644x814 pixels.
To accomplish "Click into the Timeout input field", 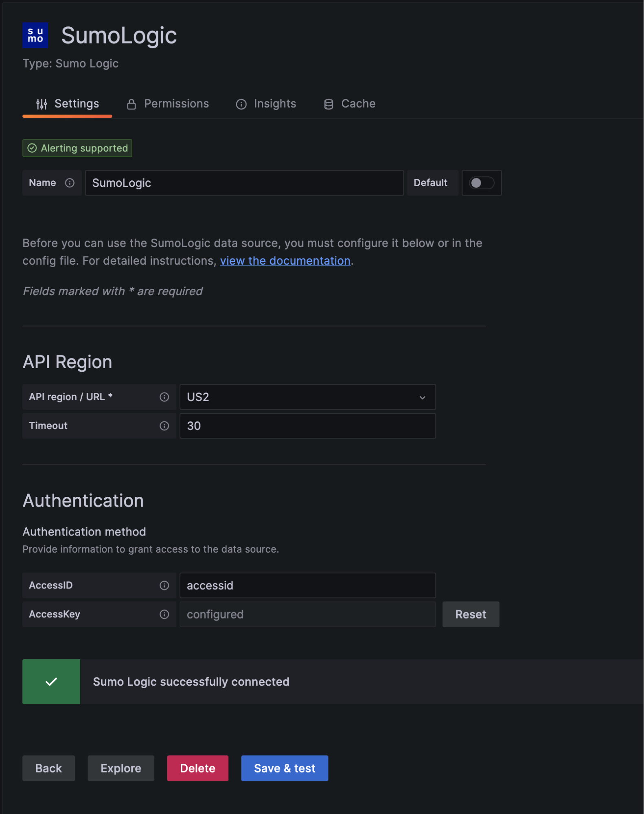I will coord(307,426).
